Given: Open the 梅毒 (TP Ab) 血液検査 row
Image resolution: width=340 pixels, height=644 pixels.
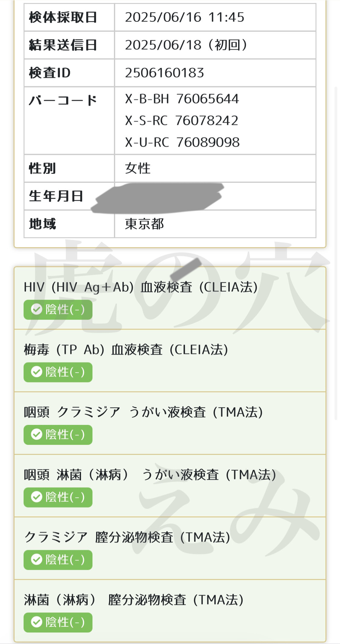Looking at the screenshot, I should pyautogui.click(x=170, y=361).
